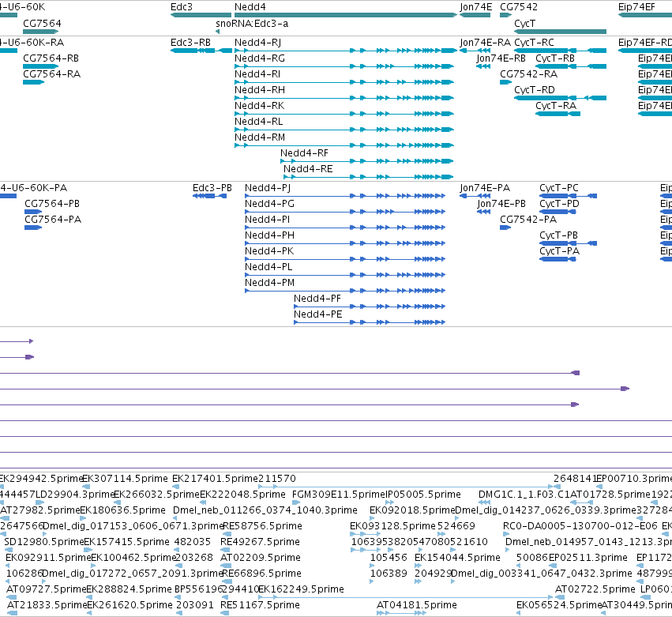Open transcript CG7542-RA
The image size is (672, 617).
tap(528, 74)
